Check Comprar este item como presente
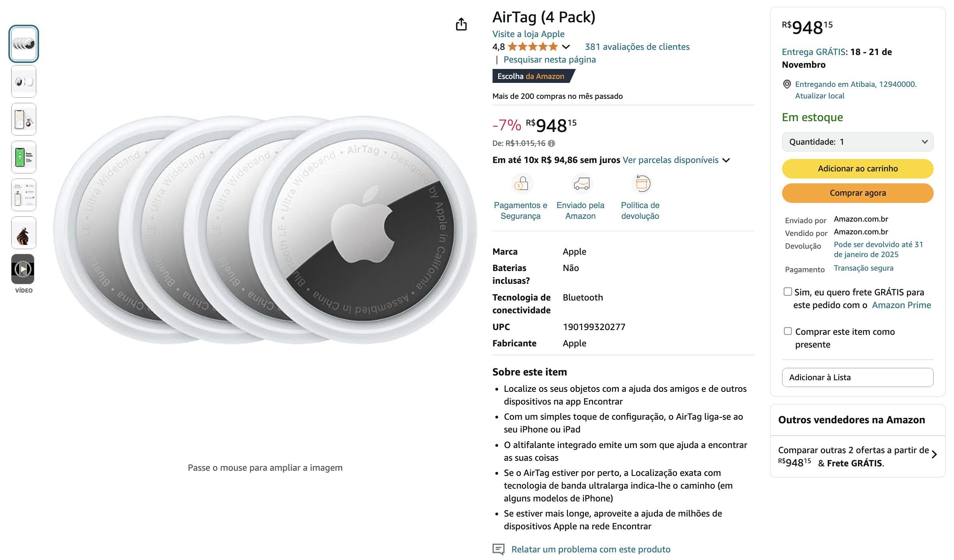Viewport: 954px width, 560px height. pyautogui.click(x=788, y=331)
